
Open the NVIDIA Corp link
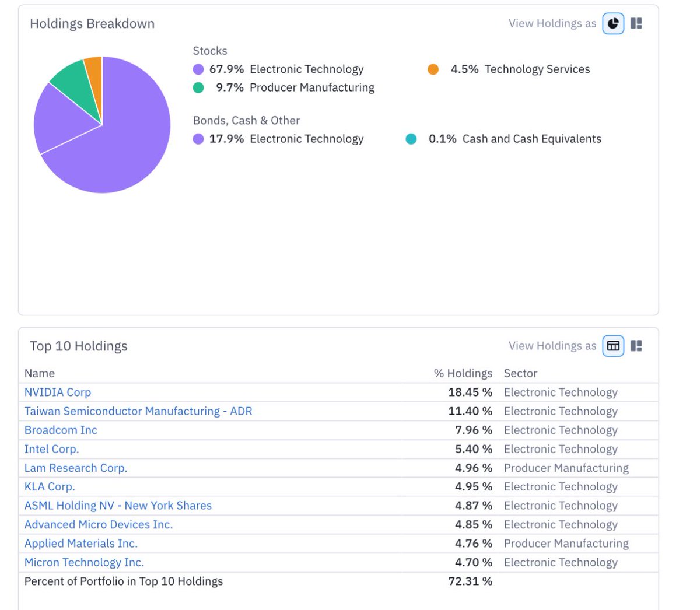58,392
